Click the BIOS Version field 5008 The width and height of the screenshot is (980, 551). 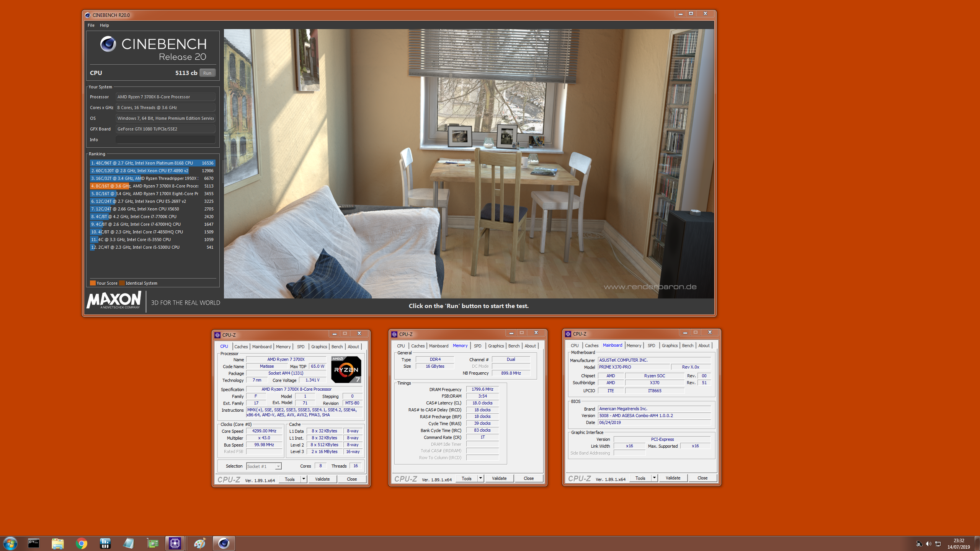pos(654,416)
